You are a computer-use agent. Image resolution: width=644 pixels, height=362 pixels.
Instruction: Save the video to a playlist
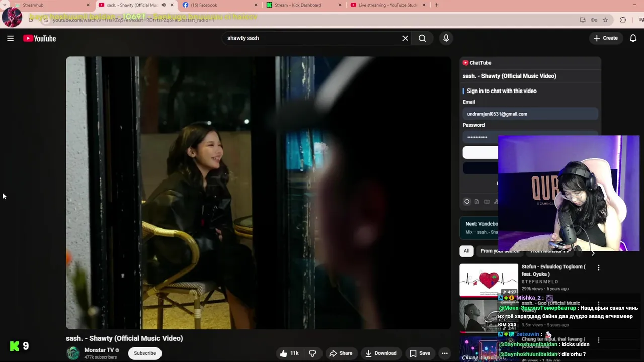pyautogui.click(x=420, y=353)
